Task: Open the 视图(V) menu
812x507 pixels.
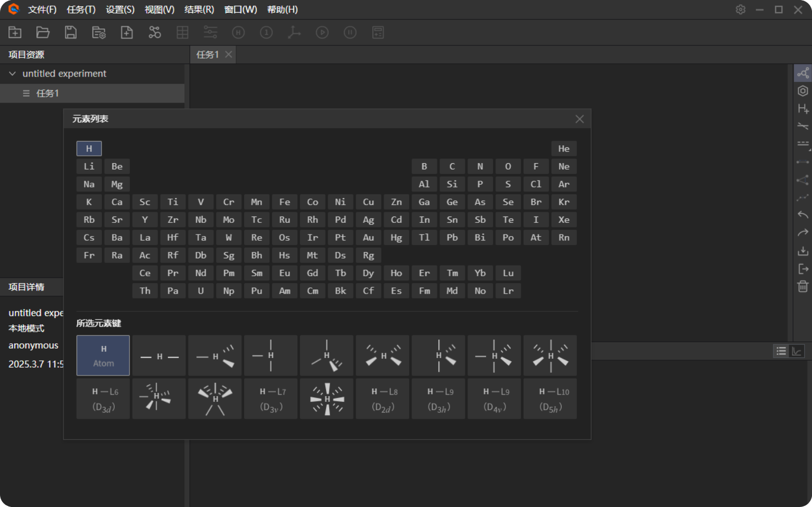Action: point(160,10)
